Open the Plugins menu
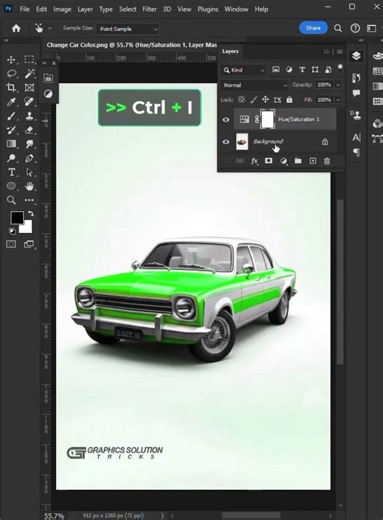Screen dimensions: 383x520 [x=208, y=9]
